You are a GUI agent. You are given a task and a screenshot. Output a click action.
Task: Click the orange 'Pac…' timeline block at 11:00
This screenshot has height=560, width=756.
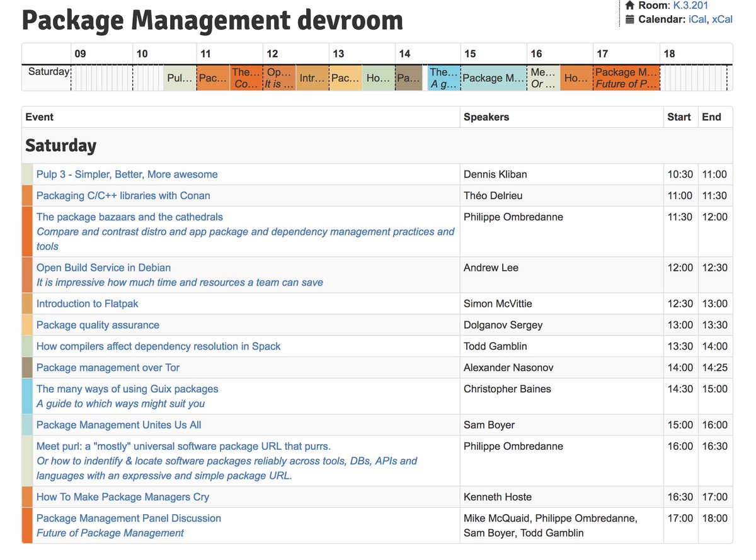click(213, 78)
